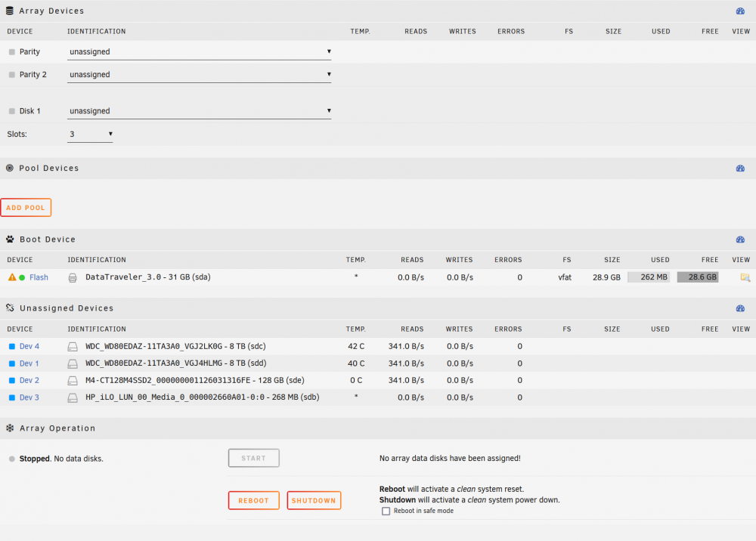This screenshot has width=756, height=541.
Task: Click Unassigned Devices dashboard gauge icon
Action: tap(740, 308)
